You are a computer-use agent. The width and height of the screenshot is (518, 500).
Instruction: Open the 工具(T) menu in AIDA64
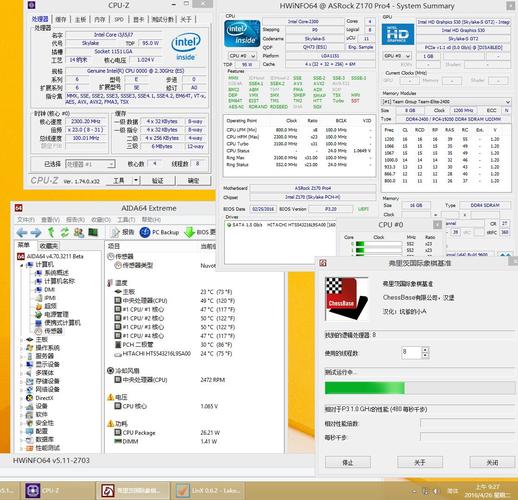coord(126,220)
